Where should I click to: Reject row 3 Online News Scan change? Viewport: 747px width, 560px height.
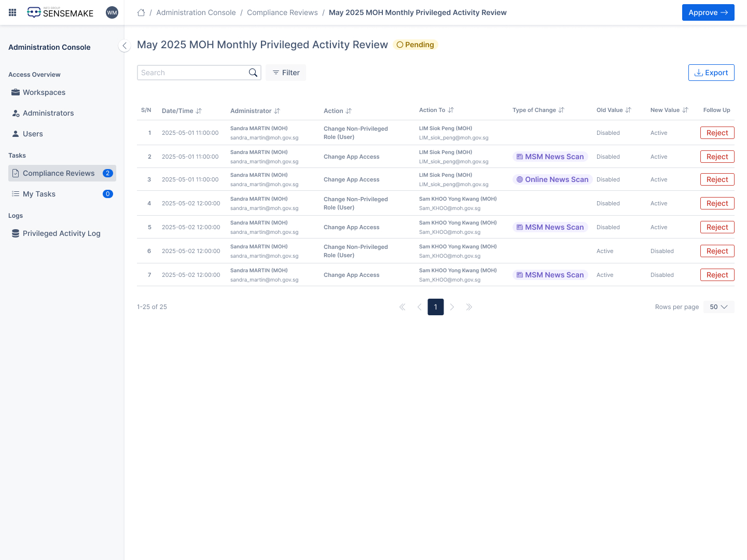point(717,179)
